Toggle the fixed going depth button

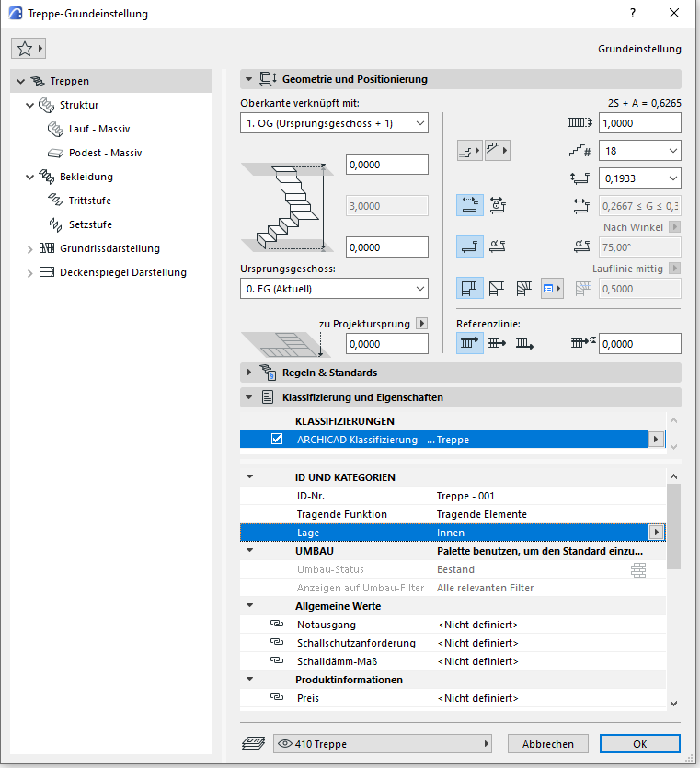[x=470, y=205]
